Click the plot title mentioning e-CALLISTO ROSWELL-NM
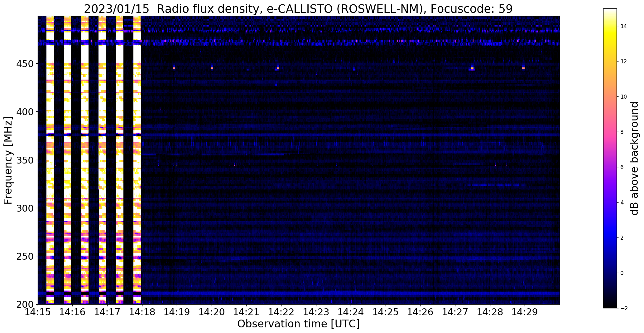The height and width of the screenshot is (333, 644). [x=298, y=9]
